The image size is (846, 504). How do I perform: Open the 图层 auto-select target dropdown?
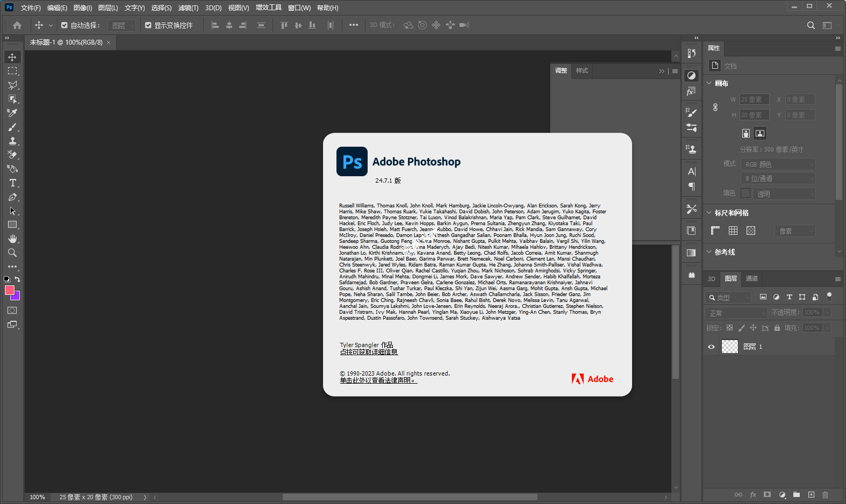tap(122, 25)
